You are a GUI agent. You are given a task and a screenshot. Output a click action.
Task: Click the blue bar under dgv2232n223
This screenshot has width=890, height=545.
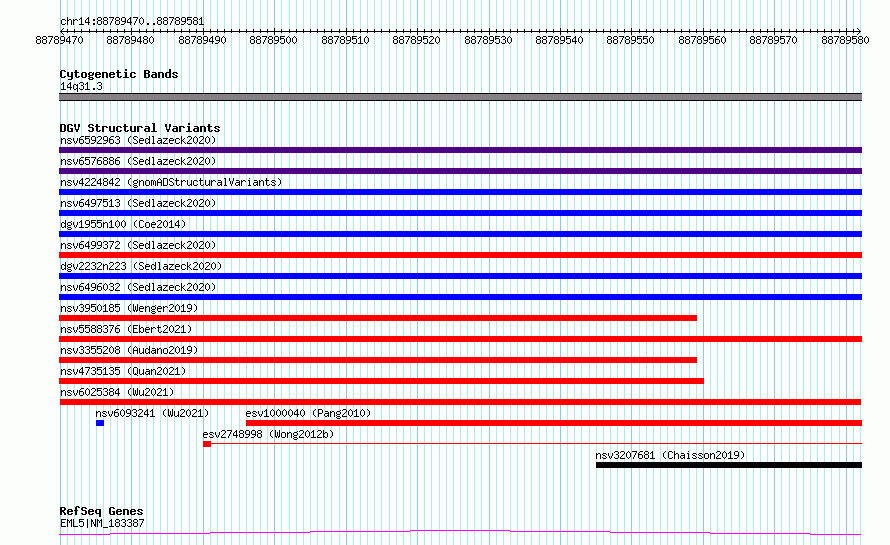(460, 276)
